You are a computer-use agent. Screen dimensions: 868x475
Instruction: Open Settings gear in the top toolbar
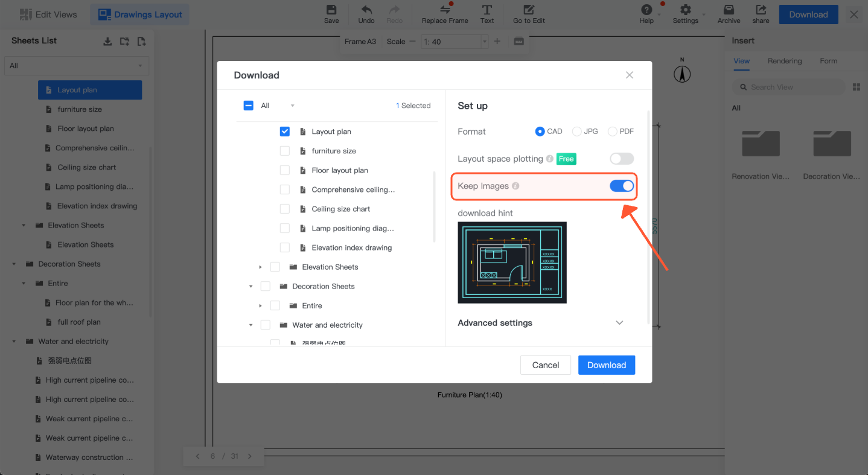(685, 10)
